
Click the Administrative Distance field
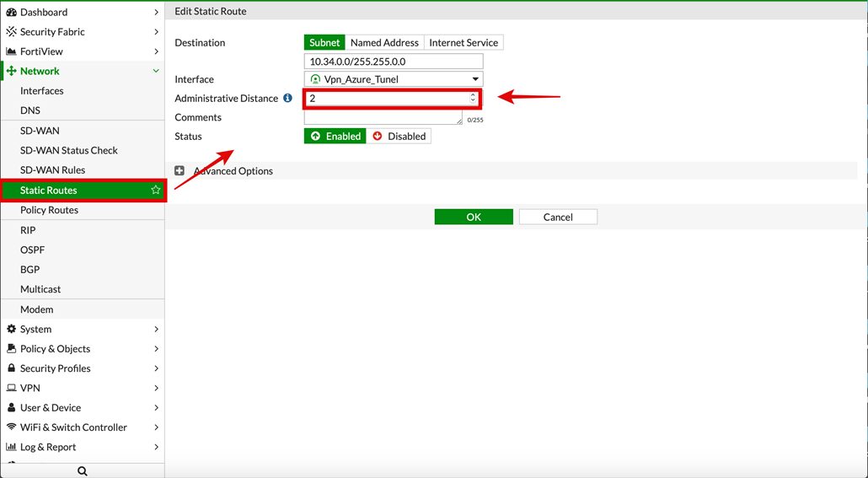(x=391, y=98)
